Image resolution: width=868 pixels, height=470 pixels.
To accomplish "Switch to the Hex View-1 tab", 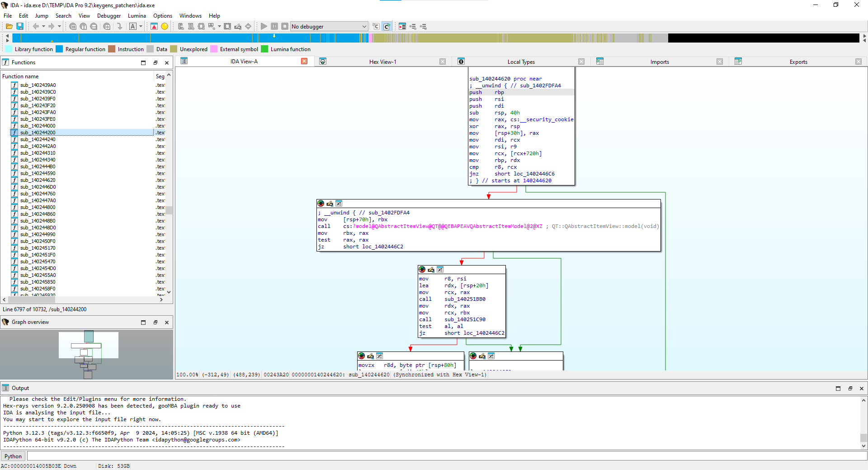I will pos(382,62).
